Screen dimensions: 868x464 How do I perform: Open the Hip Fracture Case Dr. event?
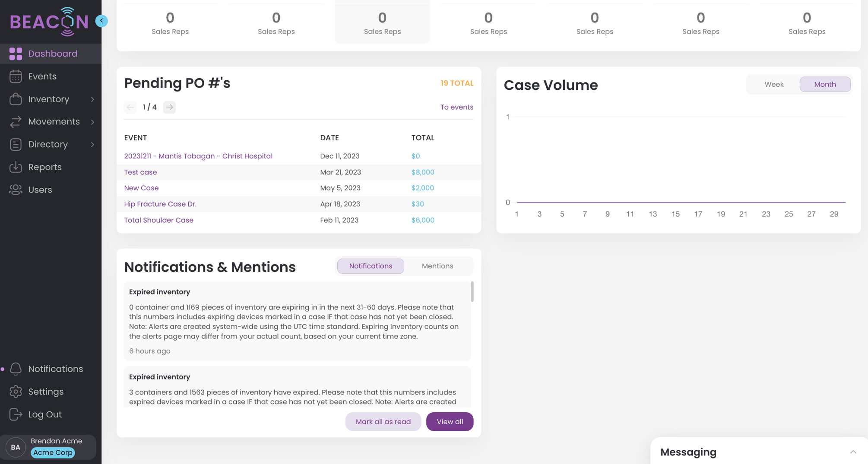[160, 204]
